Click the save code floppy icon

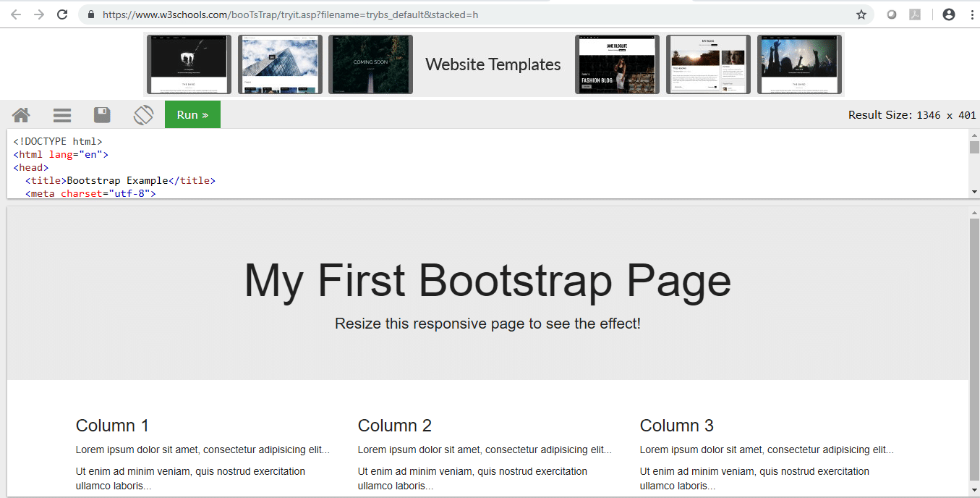coord(102,115)
